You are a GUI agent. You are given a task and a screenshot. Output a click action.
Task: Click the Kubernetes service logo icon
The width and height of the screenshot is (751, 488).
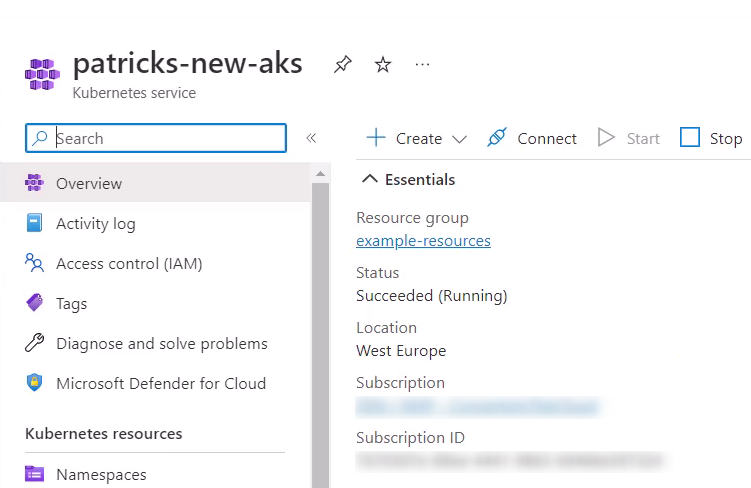click(42, 74)
